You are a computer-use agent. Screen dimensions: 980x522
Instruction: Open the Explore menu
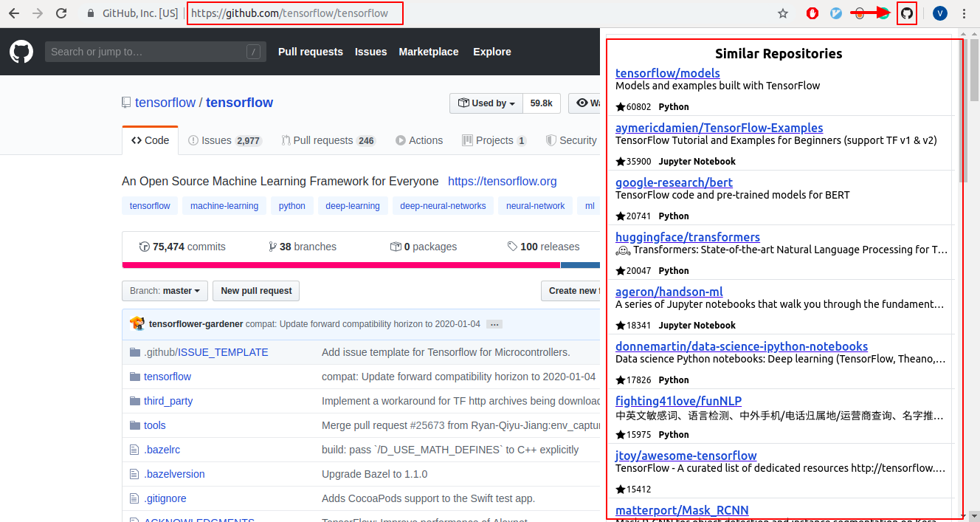[x=491, y=51]
